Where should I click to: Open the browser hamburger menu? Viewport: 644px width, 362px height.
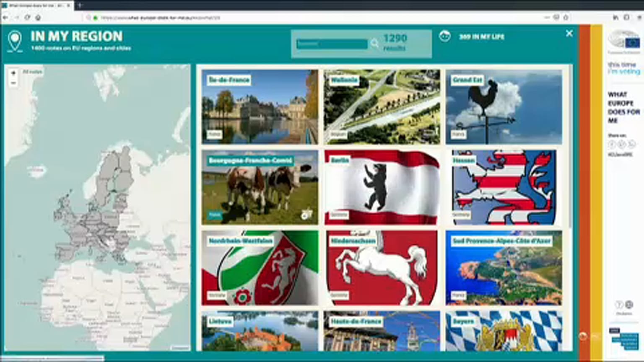pyautogui.click(x=639, y=17)
